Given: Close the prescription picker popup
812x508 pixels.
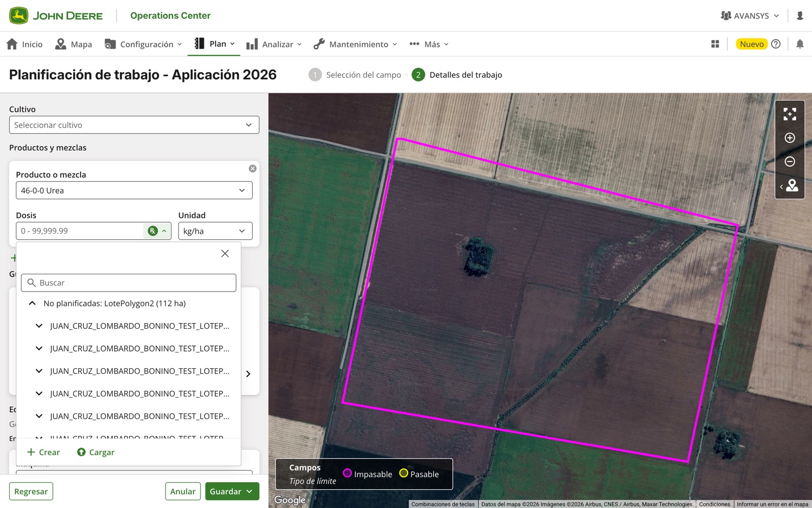Looking at the screenshot, I should click(x=225, y=253).
